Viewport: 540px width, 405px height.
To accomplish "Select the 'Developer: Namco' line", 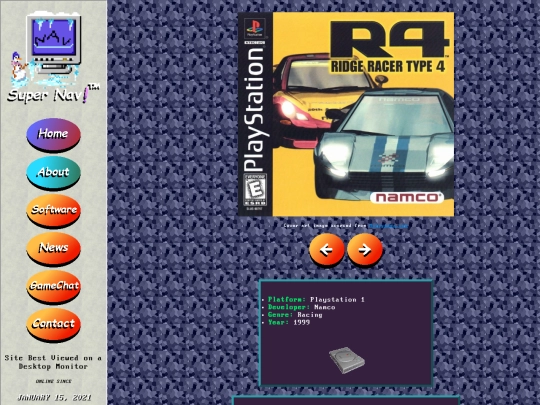I will point(301,307).
